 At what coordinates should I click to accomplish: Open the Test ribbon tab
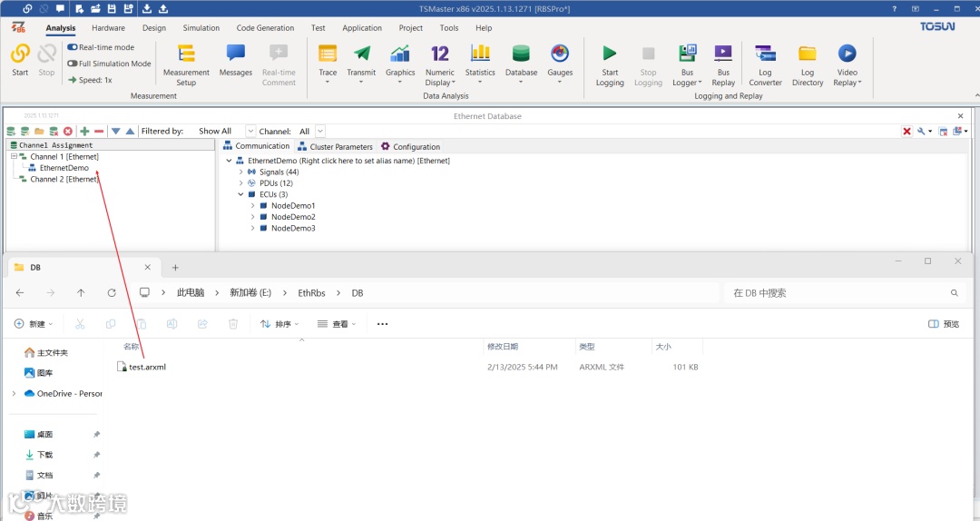point(318,27)
